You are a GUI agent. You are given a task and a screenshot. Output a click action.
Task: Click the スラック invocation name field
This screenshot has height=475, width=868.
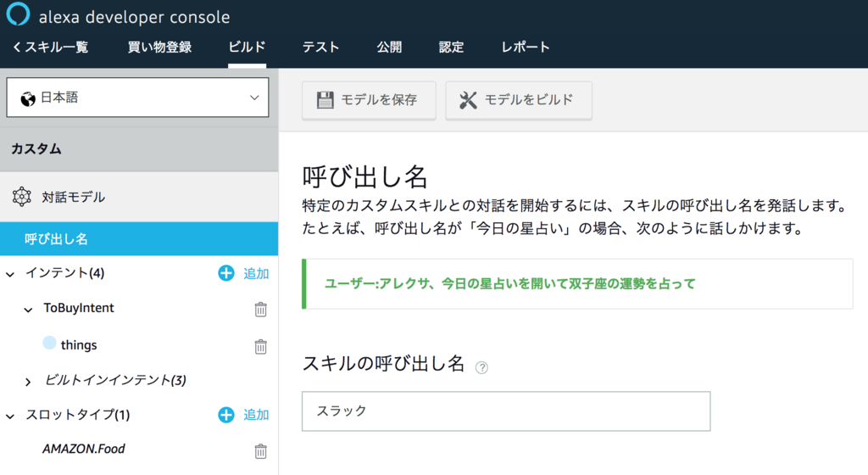tap(506, 411)
